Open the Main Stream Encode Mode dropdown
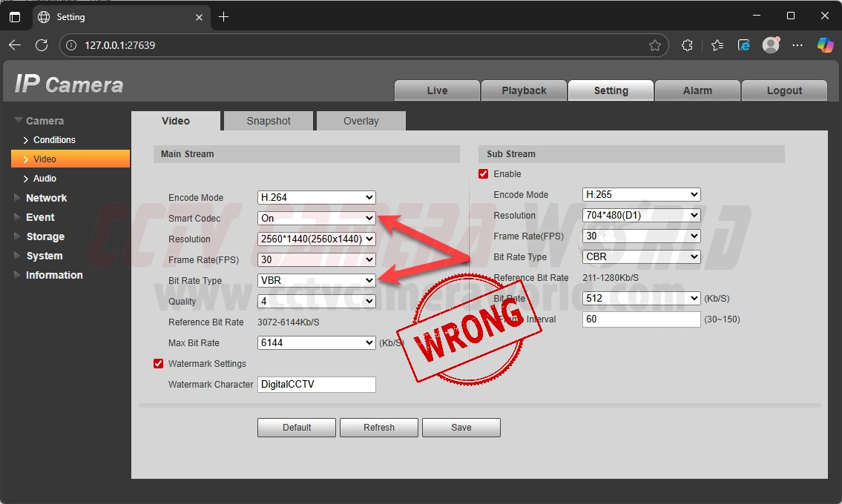The image size is (842, 504). point(316,198)
